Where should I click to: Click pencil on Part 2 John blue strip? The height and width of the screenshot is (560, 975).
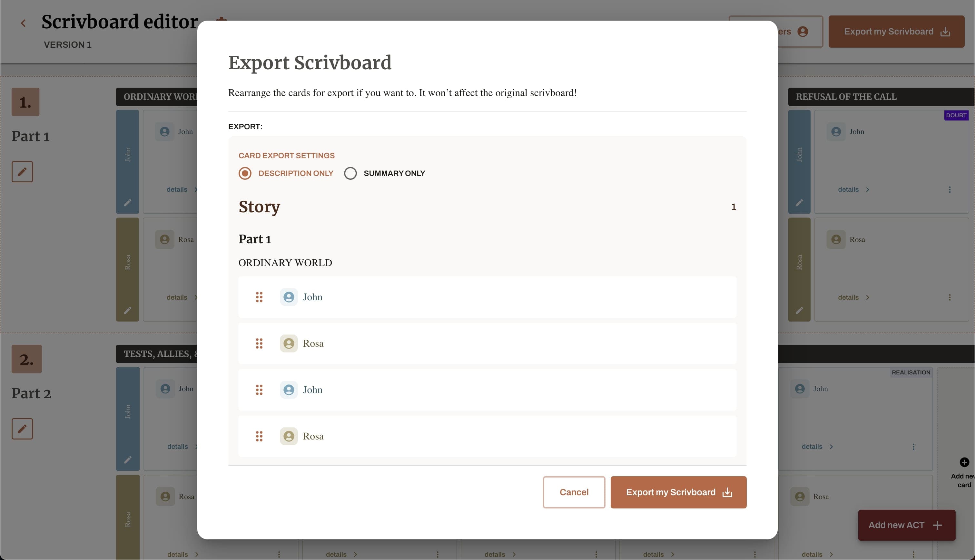[127, 459]
